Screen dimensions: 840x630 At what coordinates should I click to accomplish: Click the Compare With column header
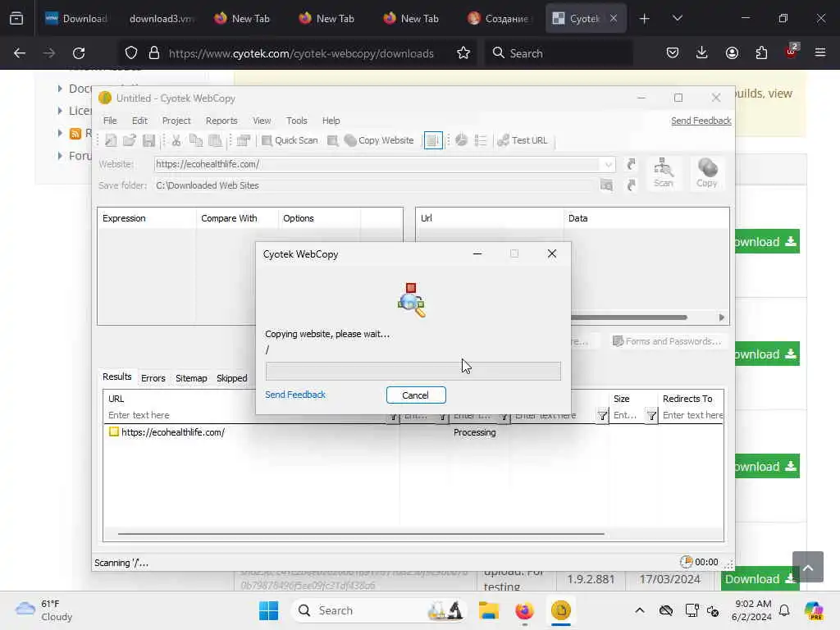237,218
